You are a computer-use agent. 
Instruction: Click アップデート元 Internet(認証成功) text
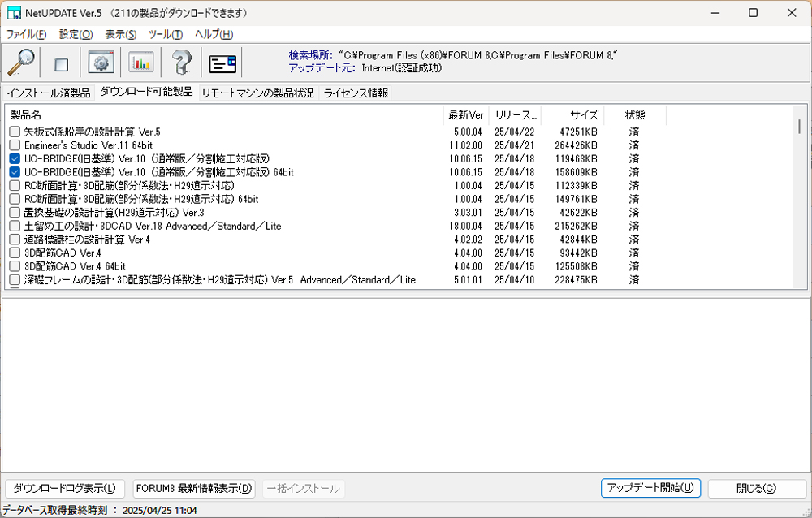[x=365, y=68]
